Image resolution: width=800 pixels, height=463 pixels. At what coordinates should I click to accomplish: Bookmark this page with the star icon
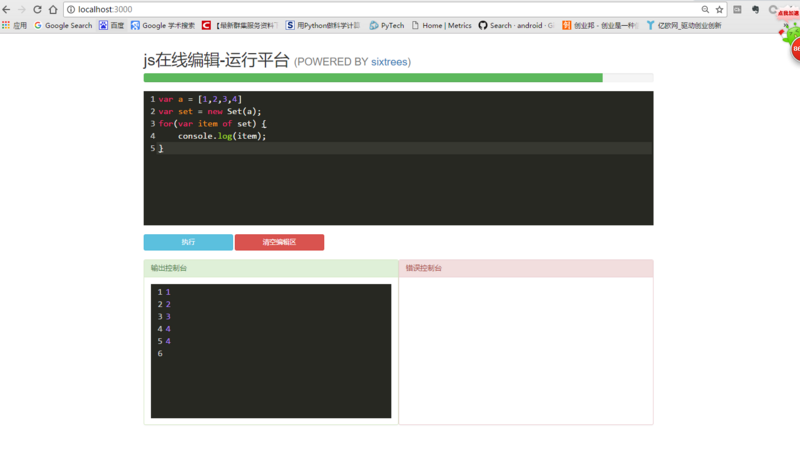pos(719,9)
